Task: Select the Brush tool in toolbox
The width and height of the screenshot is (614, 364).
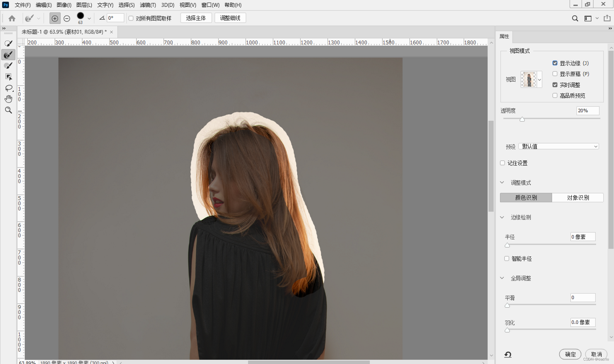Action: pyautogui.click(x=8, y=66)
